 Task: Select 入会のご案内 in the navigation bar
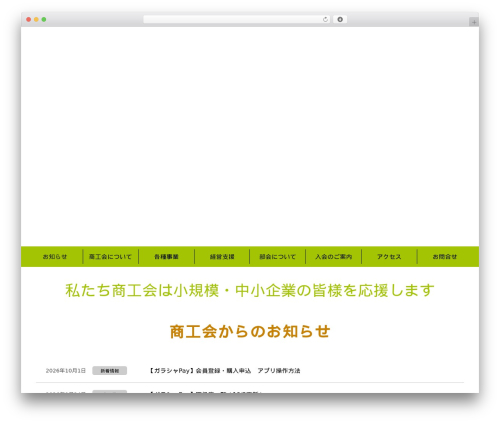334,257
